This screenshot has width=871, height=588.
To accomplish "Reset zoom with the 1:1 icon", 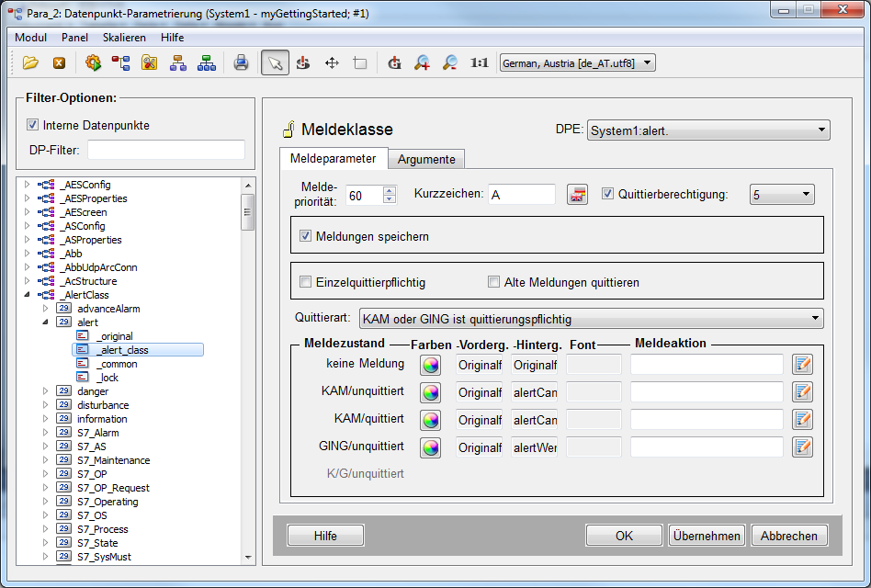I will click(479, 62).
